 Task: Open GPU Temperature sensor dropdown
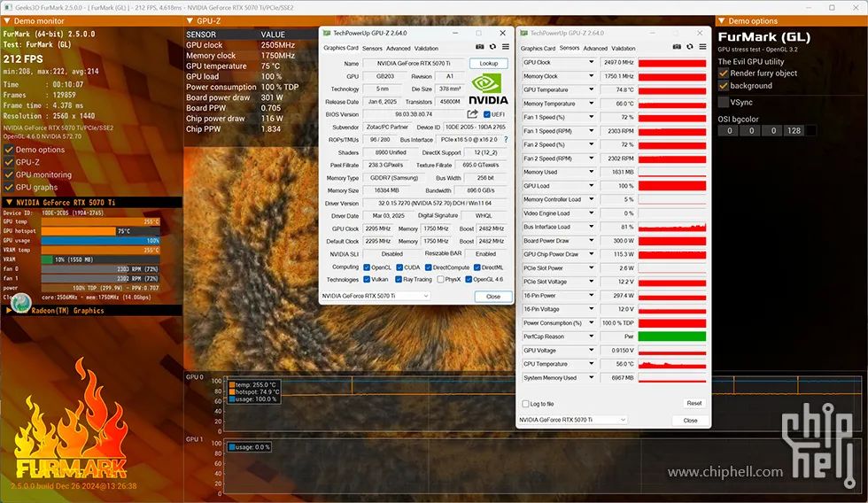[x=592, y=89]
